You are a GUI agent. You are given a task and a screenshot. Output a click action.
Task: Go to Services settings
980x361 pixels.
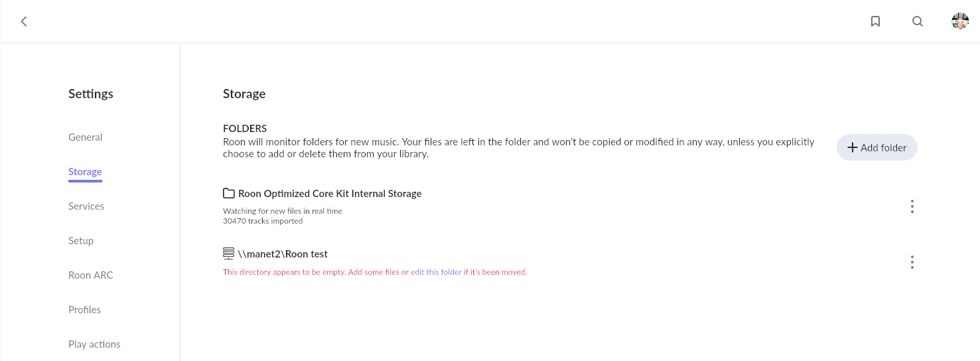pos(86,206)
